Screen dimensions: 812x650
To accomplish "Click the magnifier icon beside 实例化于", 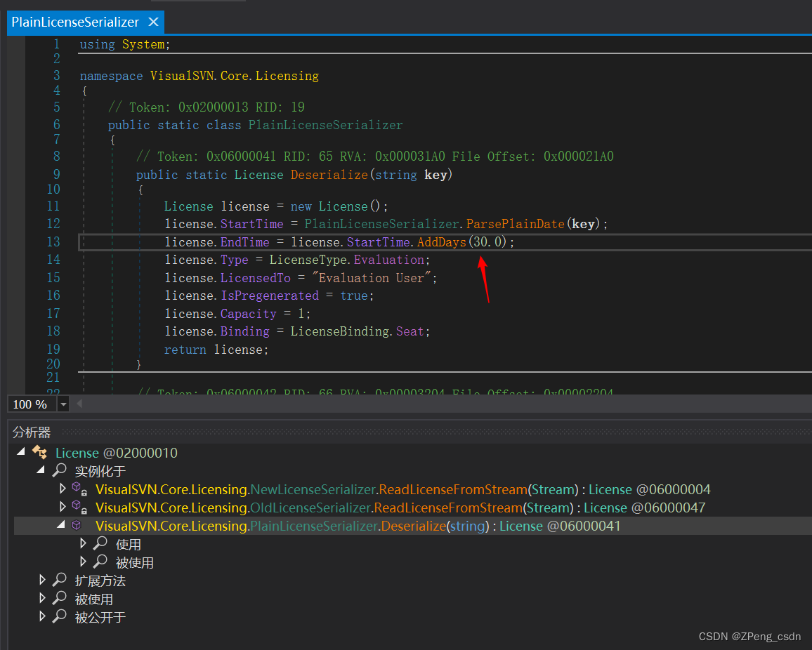I will [x=60, y=470].
